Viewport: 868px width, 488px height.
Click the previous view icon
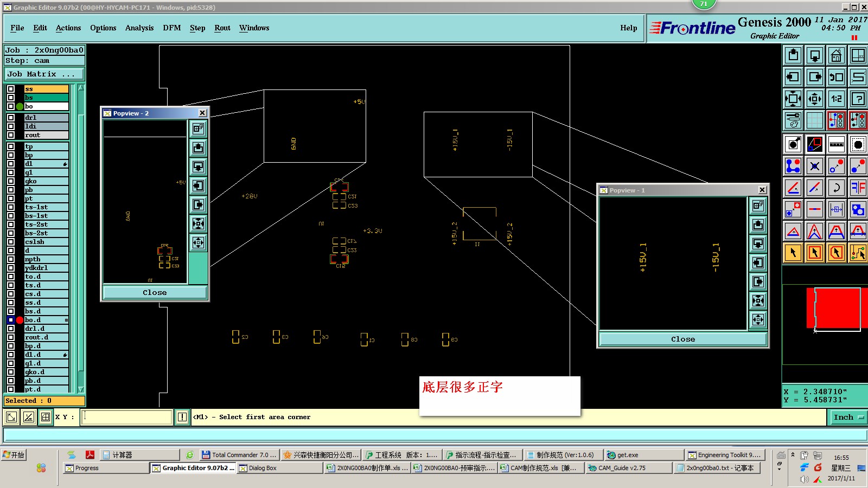[x=837, y=77]
